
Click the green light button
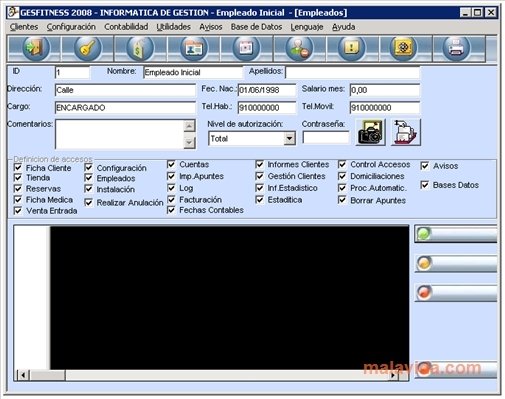pos(456,234)
